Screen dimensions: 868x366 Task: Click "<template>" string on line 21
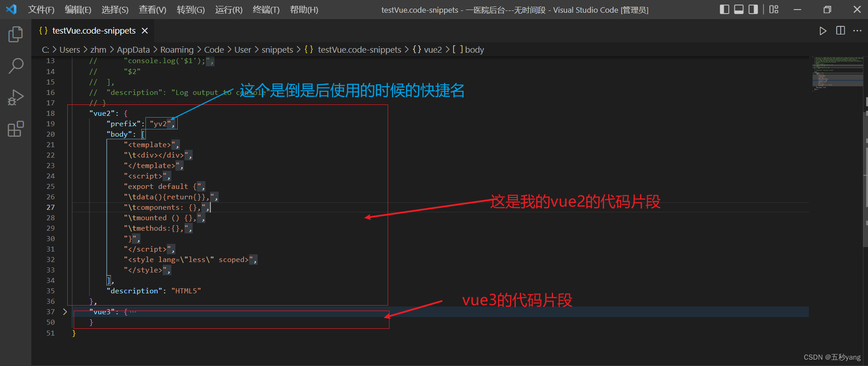150,144
